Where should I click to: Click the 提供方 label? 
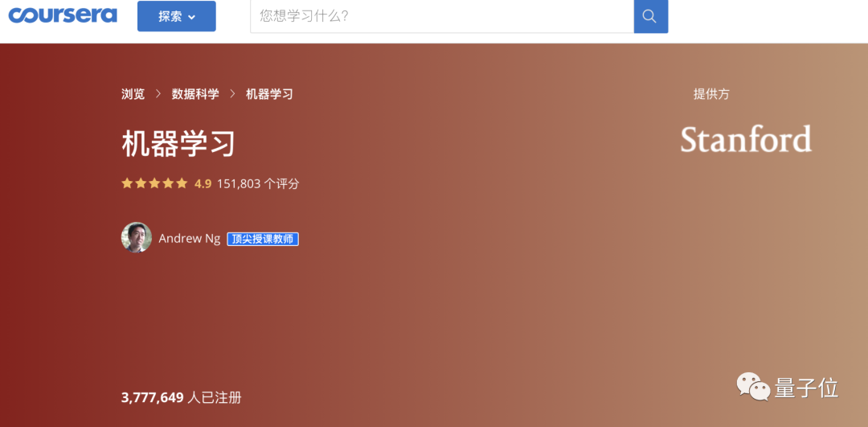coord(711,94)
